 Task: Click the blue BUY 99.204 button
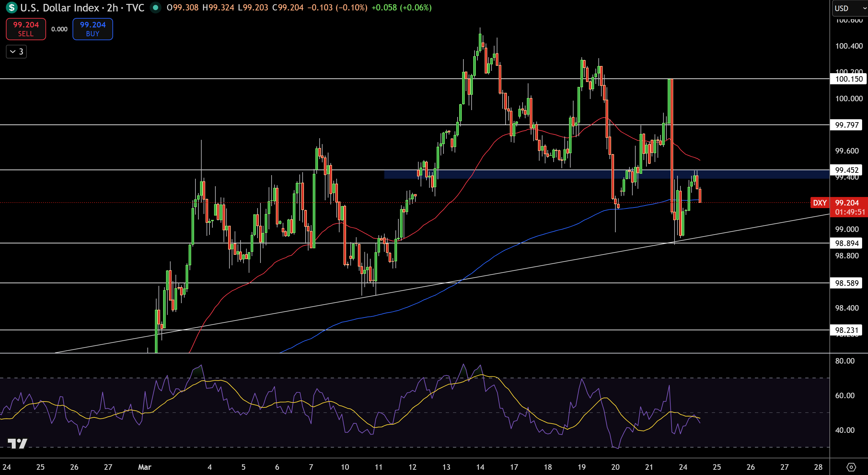coord(93,29)
